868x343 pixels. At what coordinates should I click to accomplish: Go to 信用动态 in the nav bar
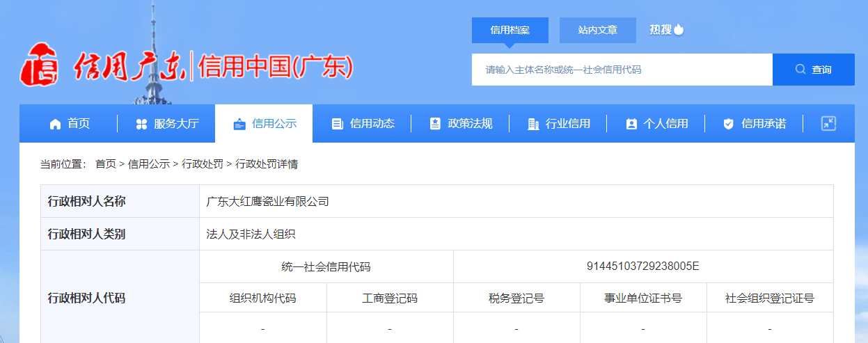pos(362,124)
